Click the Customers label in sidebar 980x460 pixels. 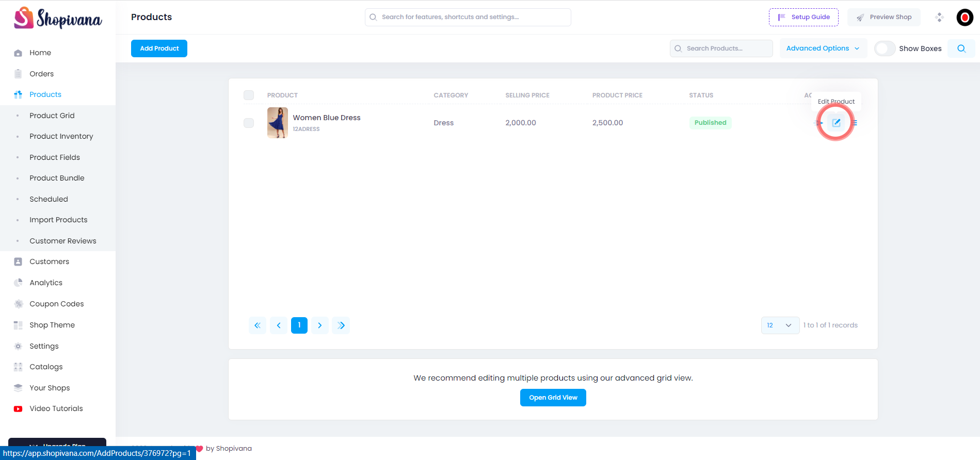(x=50, y=261)
